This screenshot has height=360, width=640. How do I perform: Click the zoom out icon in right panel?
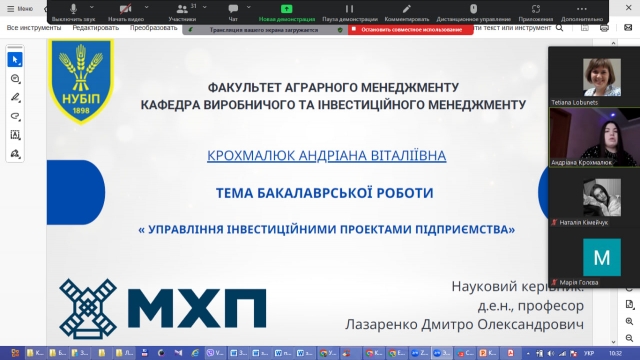pyautogui.click(x=629, y=338)
